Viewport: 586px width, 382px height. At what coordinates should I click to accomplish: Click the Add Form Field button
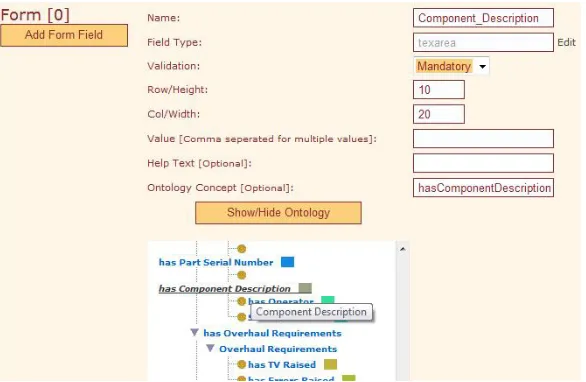64,36
